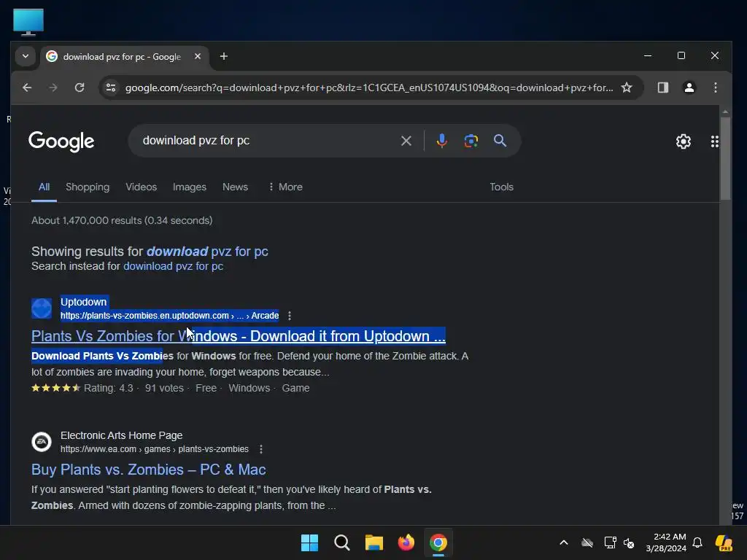
Task: Open Windows taskbar search
Action: pyautogui.click(x=342, y=542)
